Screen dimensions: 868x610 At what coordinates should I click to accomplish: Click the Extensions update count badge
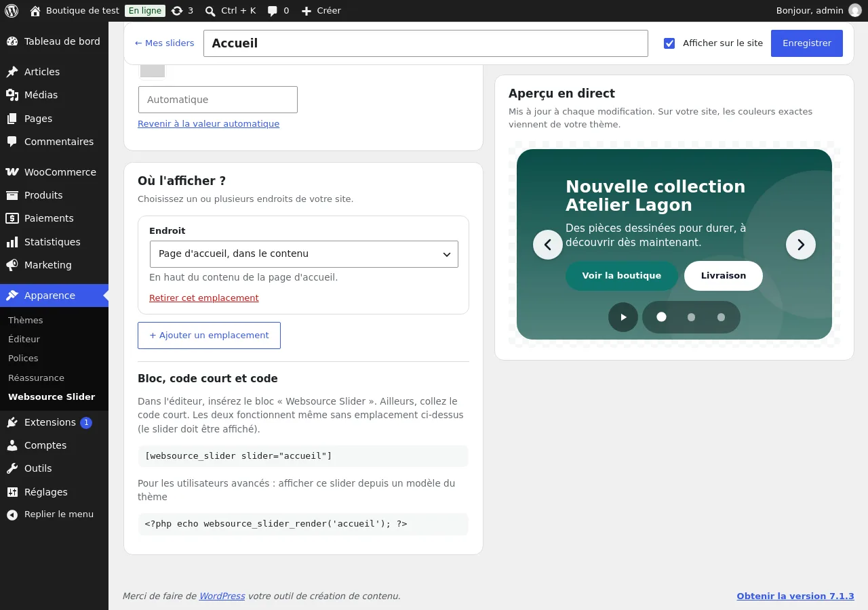point(86,423)
